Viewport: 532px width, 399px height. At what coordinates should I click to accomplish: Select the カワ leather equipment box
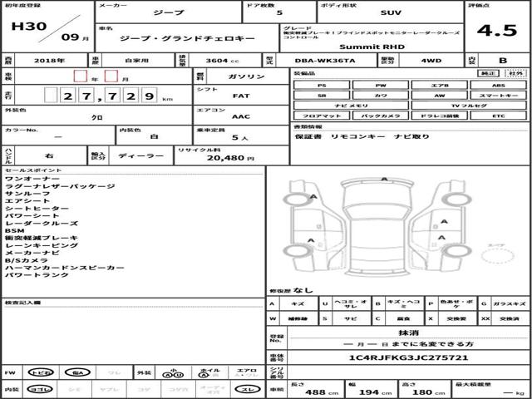click(x=381, y=96)
